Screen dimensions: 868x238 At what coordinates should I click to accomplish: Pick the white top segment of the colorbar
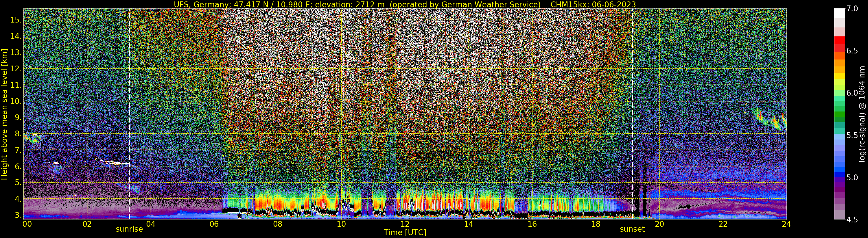click(839, 14)
